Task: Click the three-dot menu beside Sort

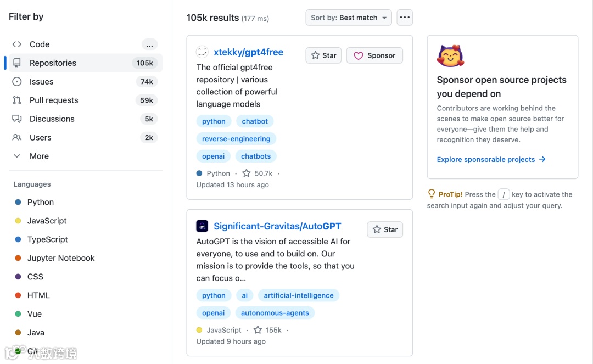Action: tap(405, 18)
